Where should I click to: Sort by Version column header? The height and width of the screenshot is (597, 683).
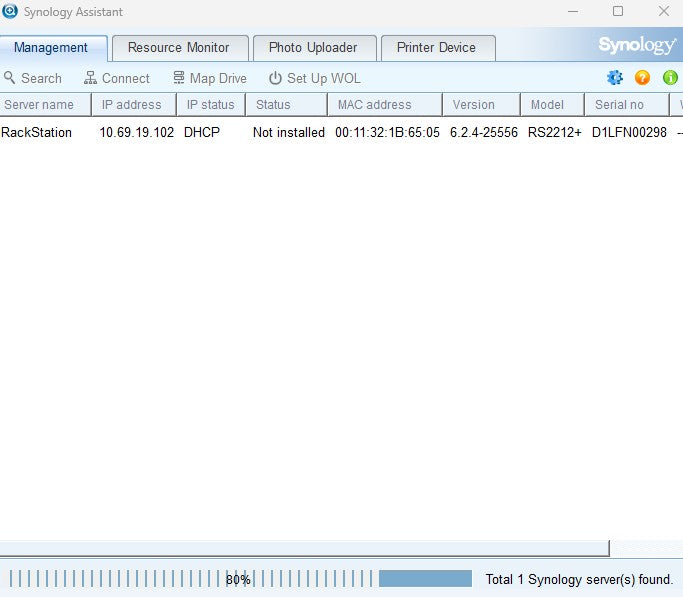pos(481,105)
